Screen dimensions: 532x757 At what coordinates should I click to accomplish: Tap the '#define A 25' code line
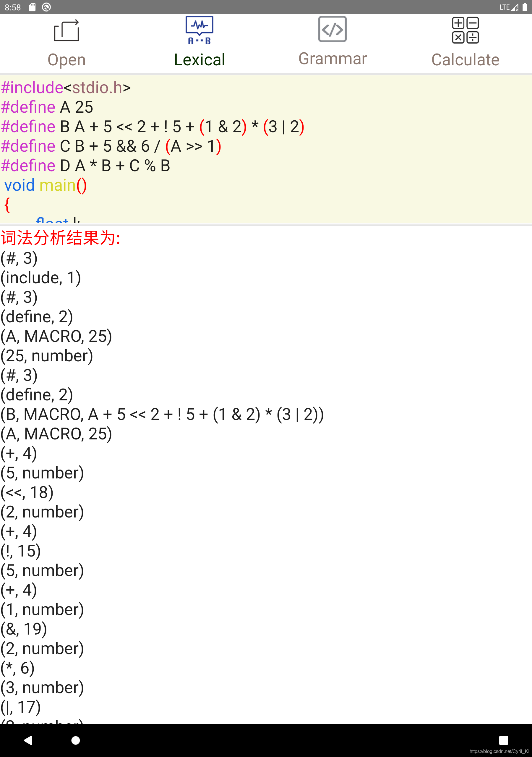[x=47, y=107]
